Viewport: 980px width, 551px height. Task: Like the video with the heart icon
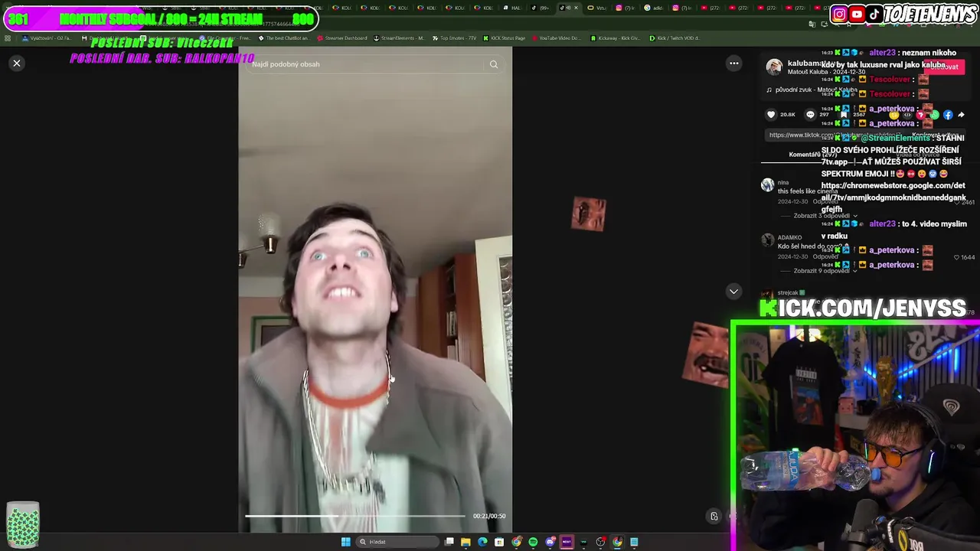pos(771,115)
